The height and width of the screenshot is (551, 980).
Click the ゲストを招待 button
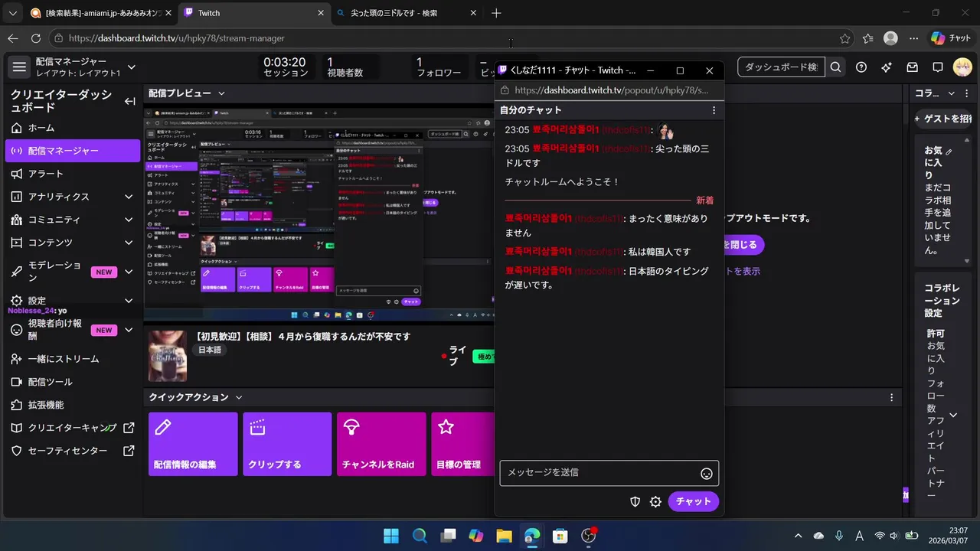[942, 119]
